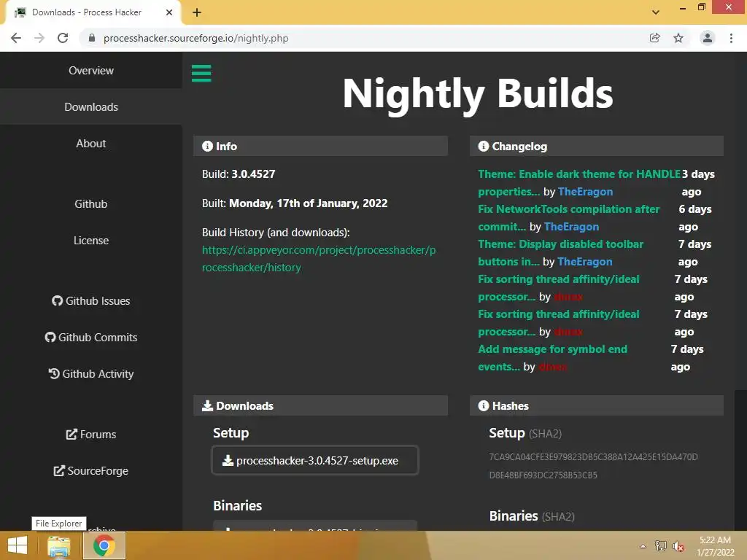The height and width of the screenshot is (560, 747).
Task: Open Chrome three-dot menu
Action: pyautogui.click(x=731, y=38)
